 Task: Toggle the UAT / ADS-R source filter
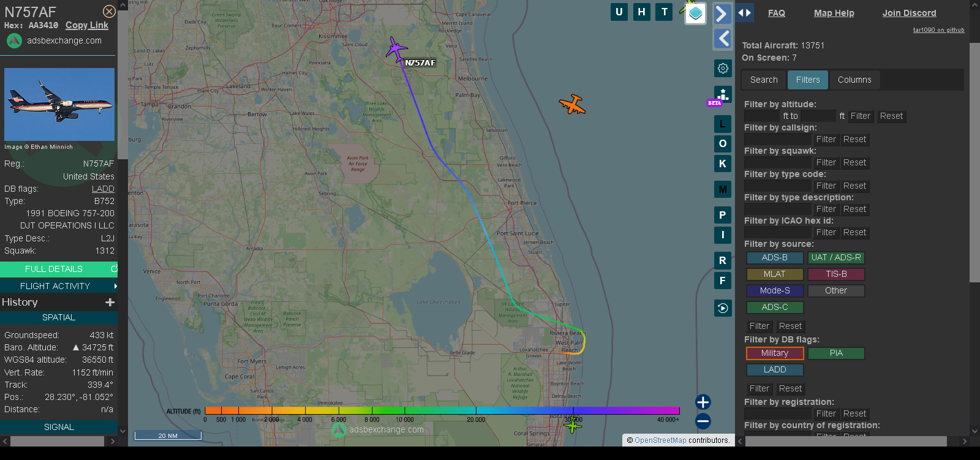836,258
